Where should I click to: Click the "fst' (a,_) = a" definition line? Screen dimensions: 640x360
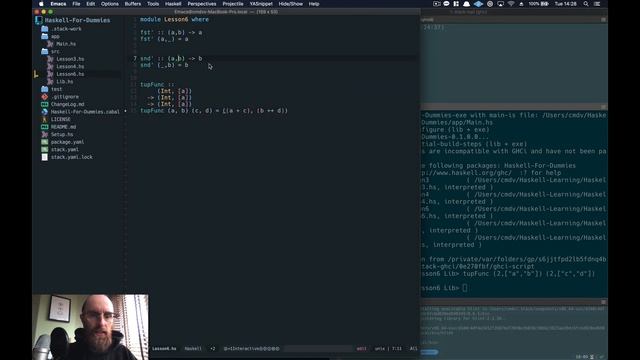[x=164, y=39]
